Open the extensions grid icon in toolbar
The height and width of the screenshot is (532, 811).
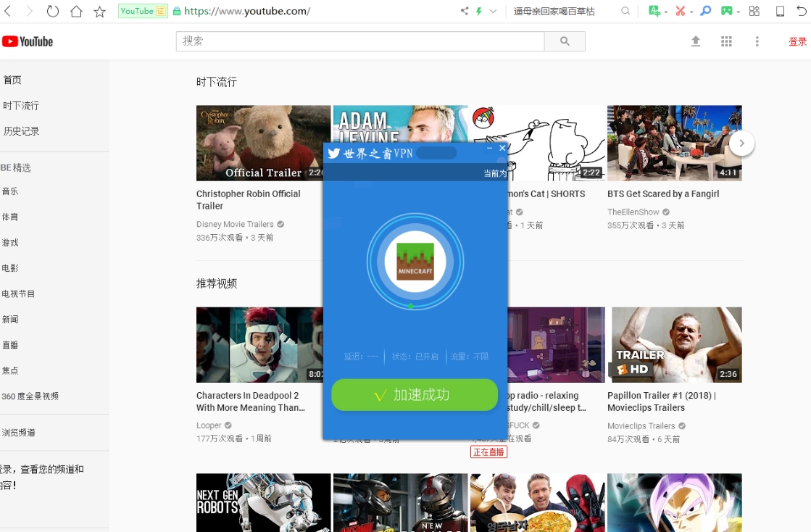pos(754,11)
